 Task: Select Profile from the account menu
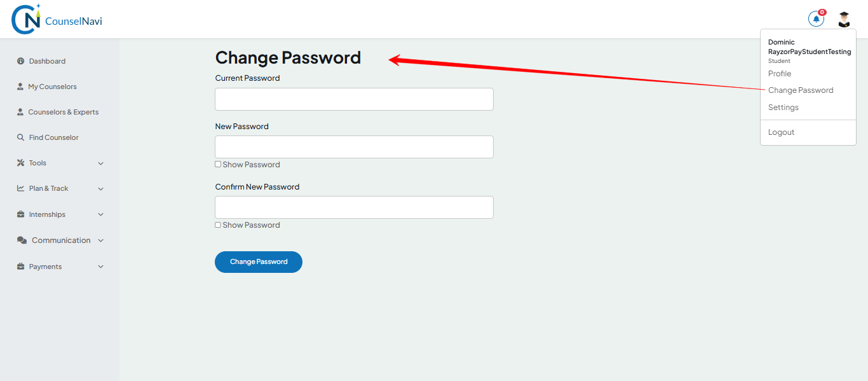click(x=780, y=73)
